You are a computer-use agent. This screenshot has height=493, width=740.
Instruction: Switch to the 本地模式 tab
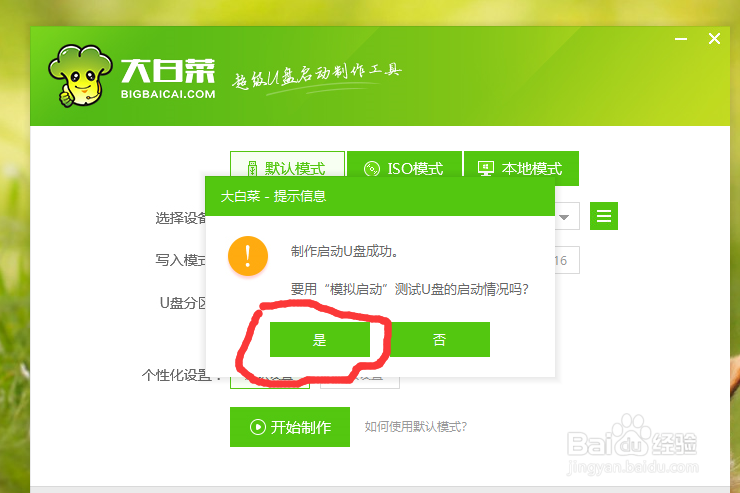click(521, 168)
